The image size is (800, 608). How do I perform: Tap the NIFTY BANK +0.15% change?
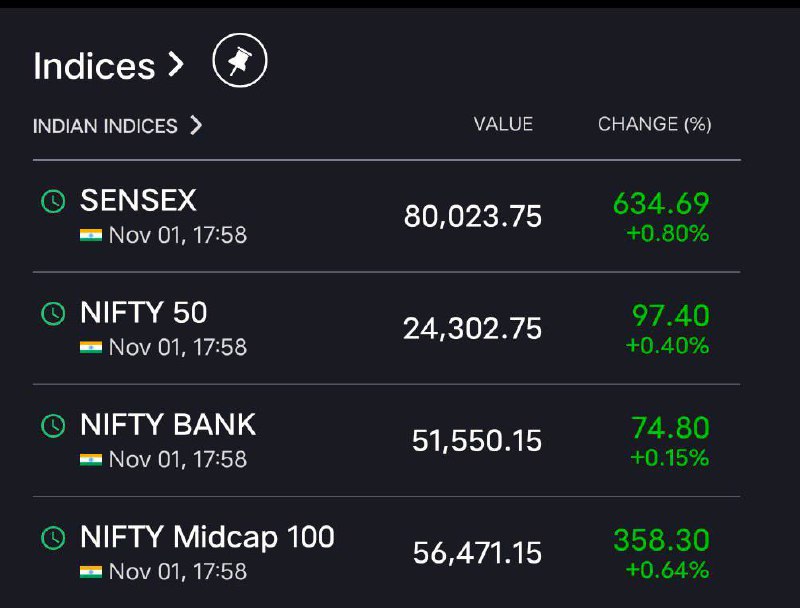coord(669,458)
